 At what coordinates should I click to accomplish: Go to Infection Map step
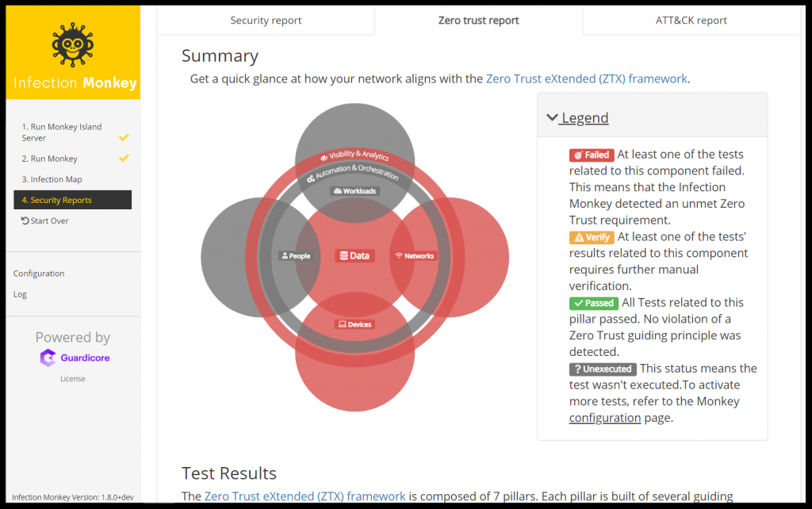coord(52,179)
